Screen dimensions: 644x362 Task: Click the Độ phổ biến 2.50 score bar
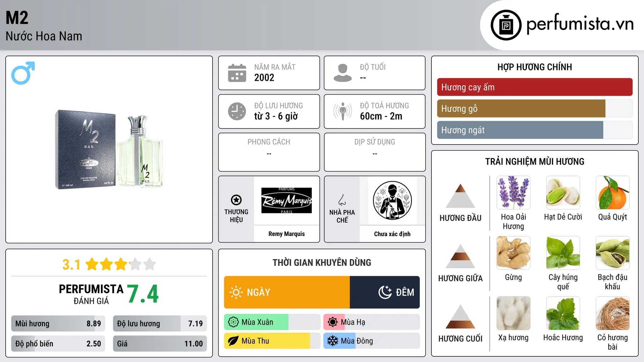(x=58, y=343)
